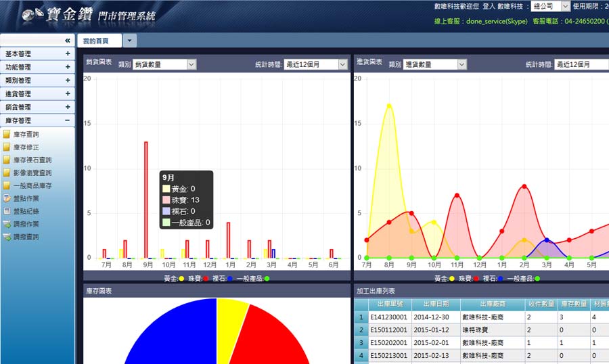Open 庫存查詢 folder icon

7,135
